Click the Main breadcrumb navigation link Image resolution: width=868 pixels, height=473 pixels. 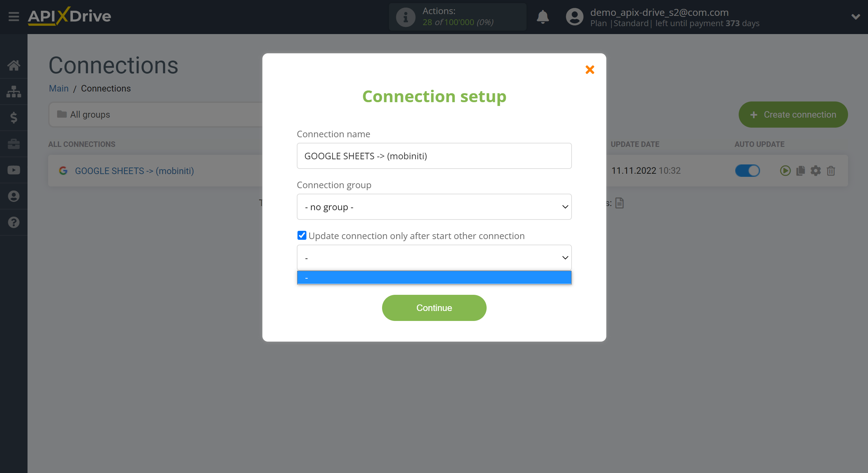click(x=58, y=88)
